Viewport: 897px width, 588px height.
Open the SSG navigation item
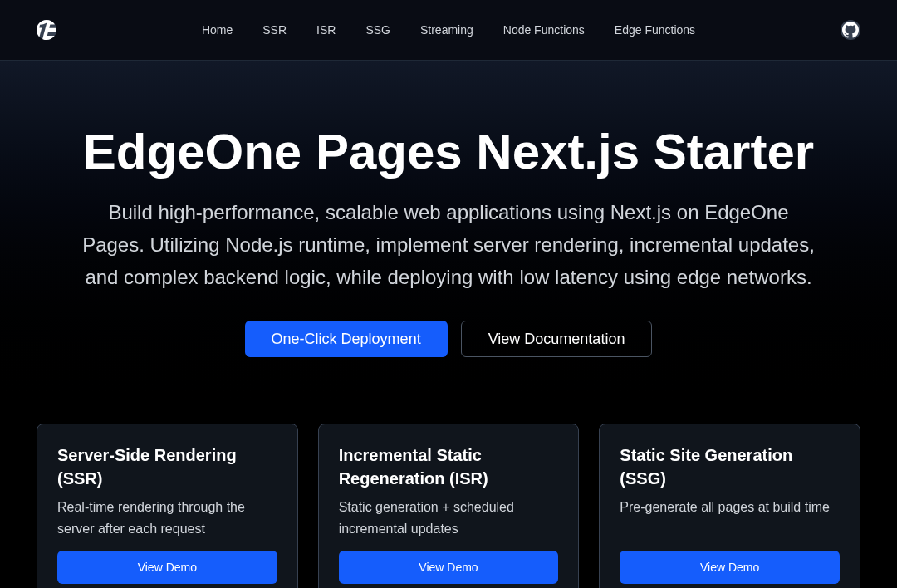point(378,30)
